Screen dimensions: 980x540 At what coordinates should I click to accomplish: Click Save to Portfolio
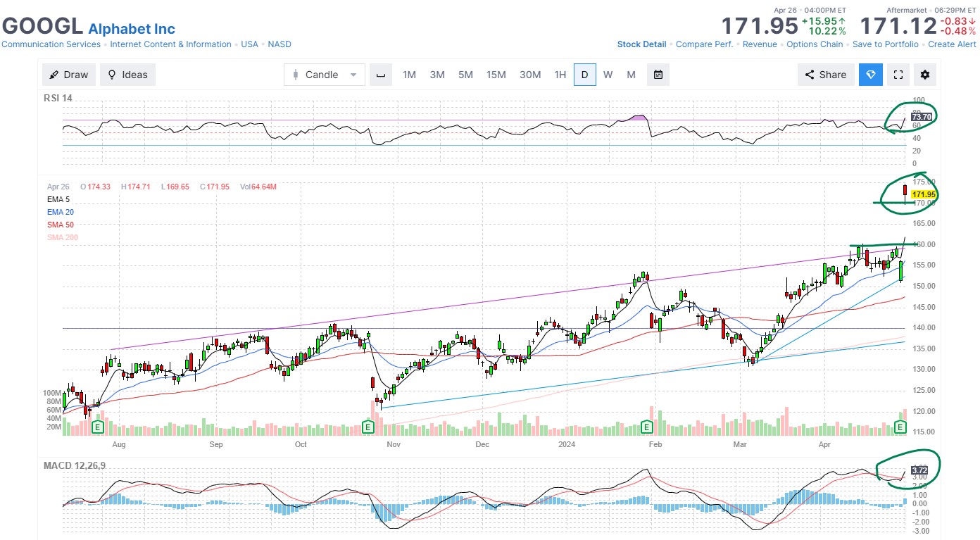(885, 44)
